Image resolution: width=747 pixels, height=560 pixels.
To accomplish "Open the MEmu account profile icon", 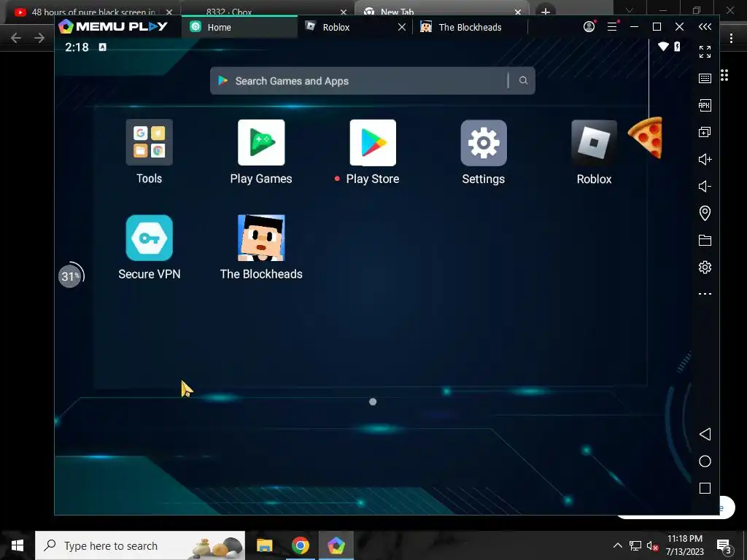I will point(589,27).
